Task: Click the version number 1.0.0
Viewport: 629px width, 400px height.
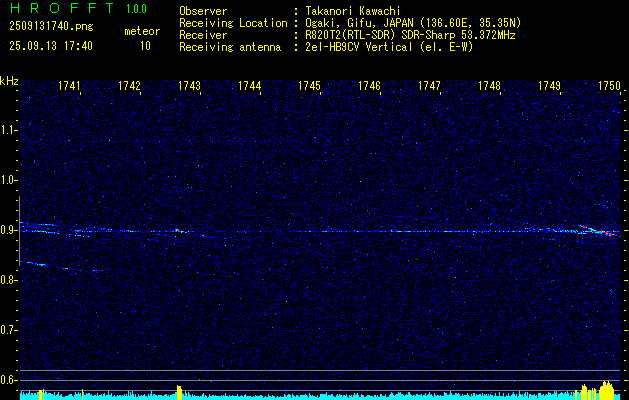Action: point(136,8)
